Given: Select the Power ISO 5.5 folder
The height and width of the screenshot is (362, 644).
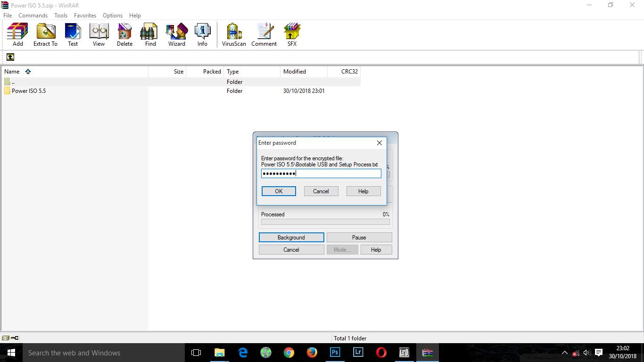Looking at the screenshot, I should point(29,91).
